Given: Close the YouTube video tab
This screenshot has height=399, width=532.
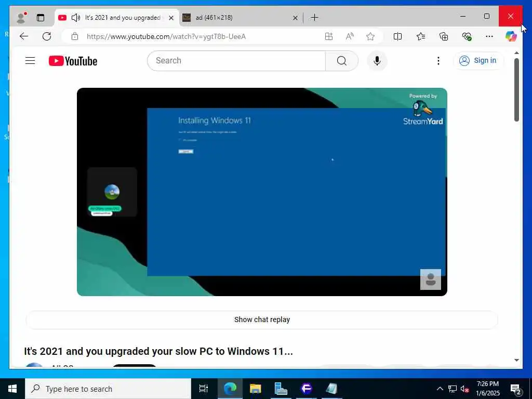Looking at the screenshot, I should click(x=171, y=18).
